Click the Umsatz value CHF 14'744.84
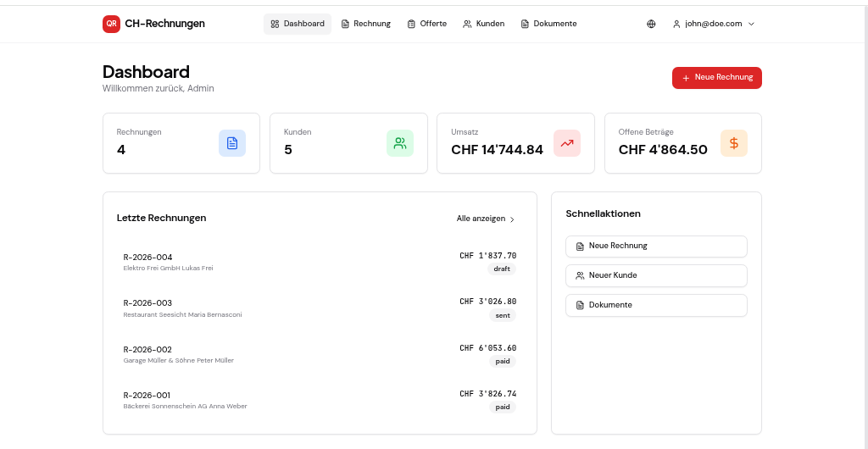 497,150
